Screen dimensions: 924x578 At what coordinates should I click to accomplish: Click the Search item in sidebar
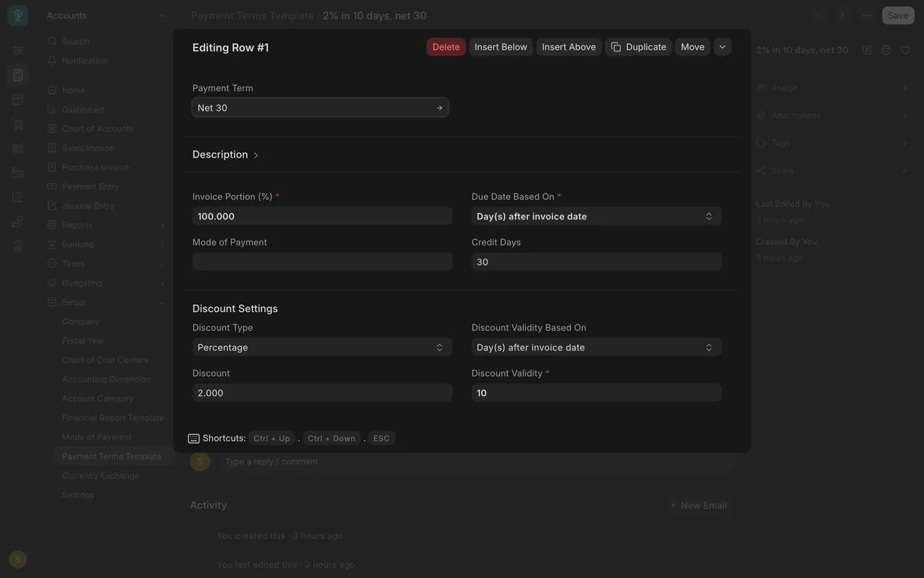(76, 41)
